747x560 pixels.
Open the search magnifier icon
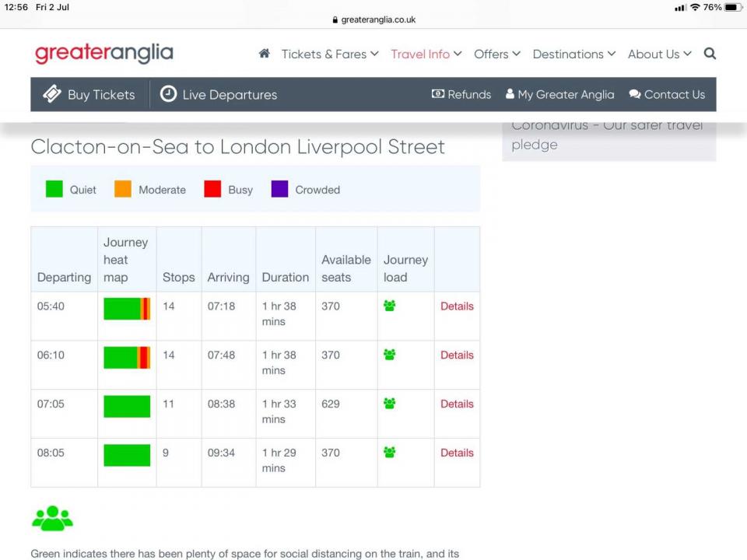pyautogui.click(x=710, y=54)
